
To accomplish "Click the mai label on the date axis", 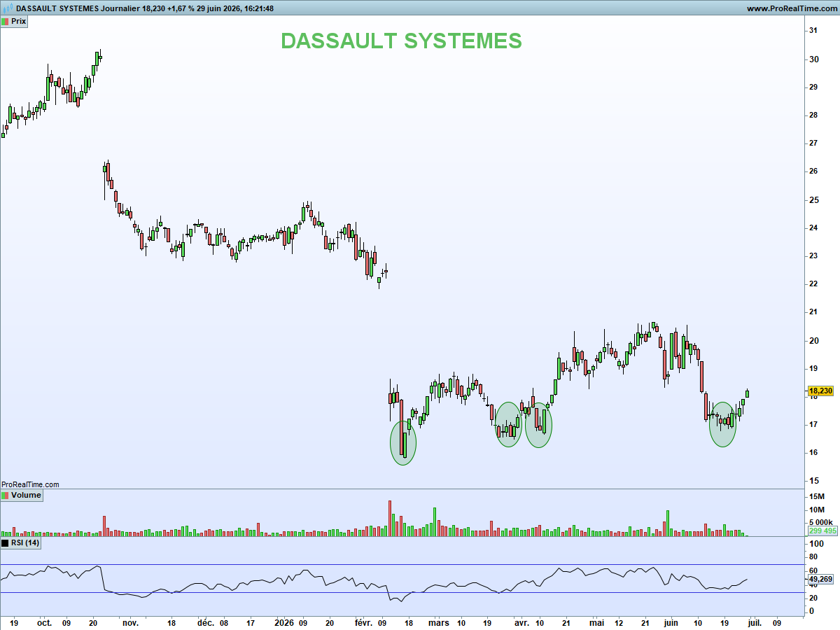I will pyautogui.click(x=596, y=622).
